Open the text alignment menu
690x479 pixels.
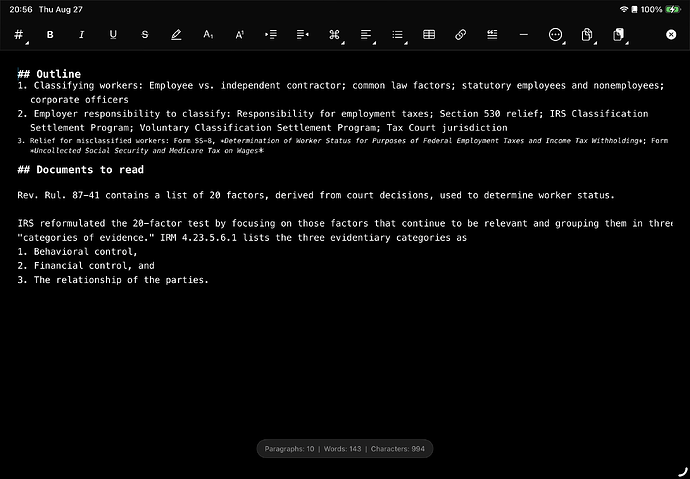click(366, 35)
